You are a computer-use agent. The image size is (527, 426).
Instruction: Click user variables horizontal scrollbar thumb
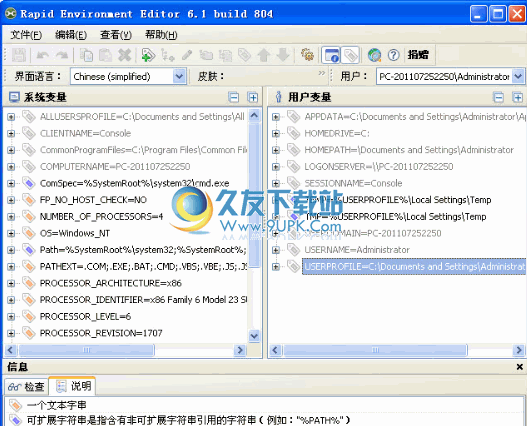click(375, 350)
